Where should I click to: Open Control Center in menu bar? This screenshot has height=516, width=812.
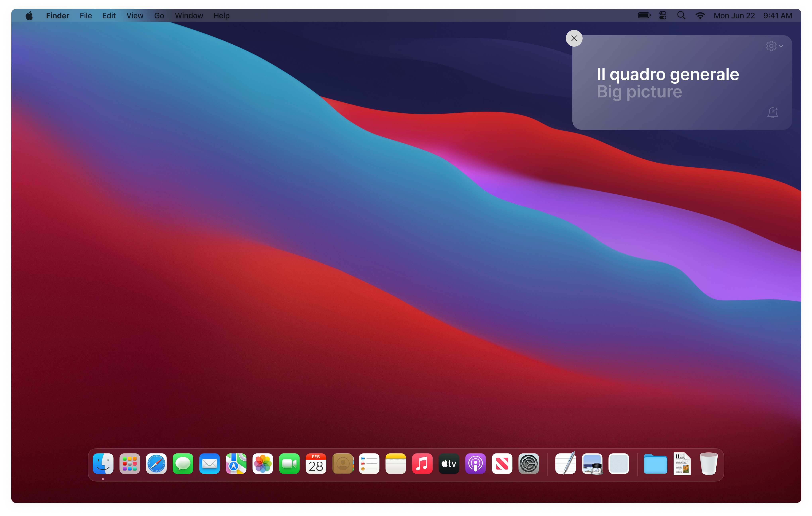pos(663,16)
